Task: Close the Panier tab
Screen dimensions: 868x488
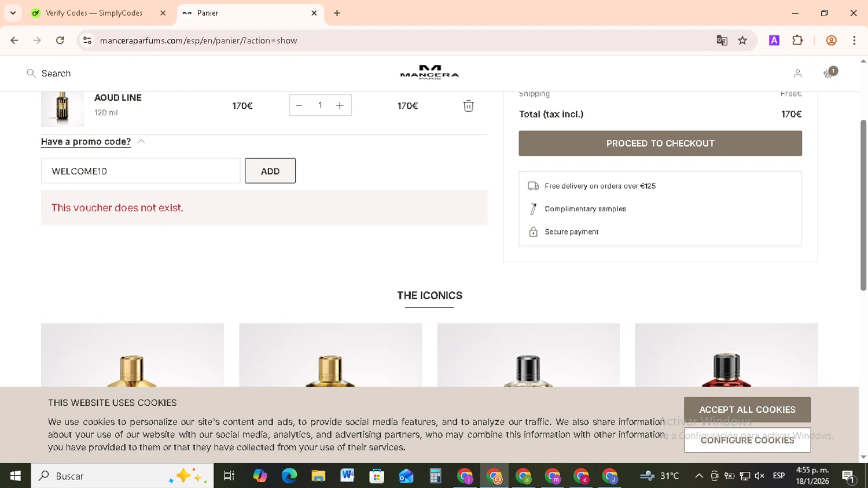Action: 314,13
